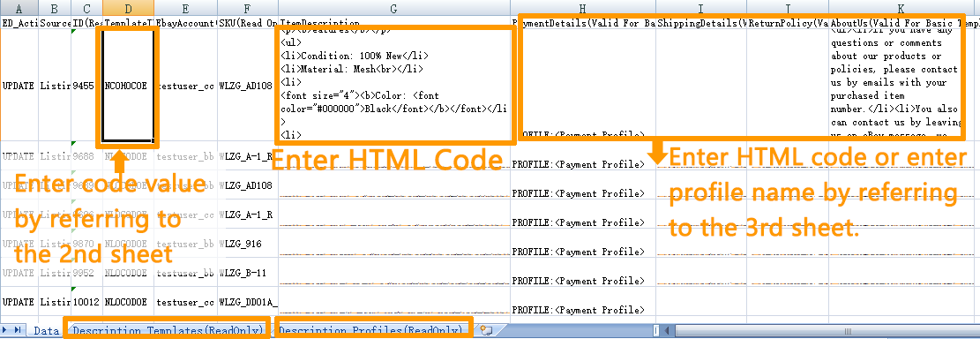The height and width of the screenshot is (339, 980).
Task: Select column C header
Action: (86, 9)
